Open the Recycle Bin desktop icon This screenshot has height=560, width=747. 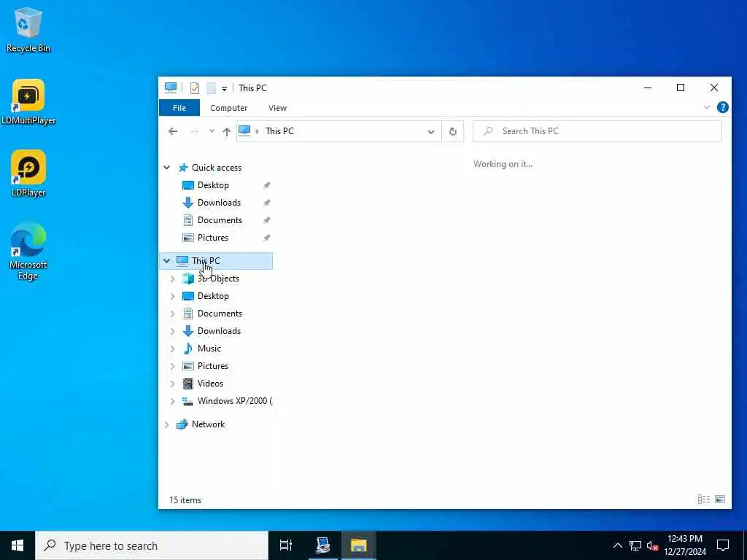click(x=28, y=29)
